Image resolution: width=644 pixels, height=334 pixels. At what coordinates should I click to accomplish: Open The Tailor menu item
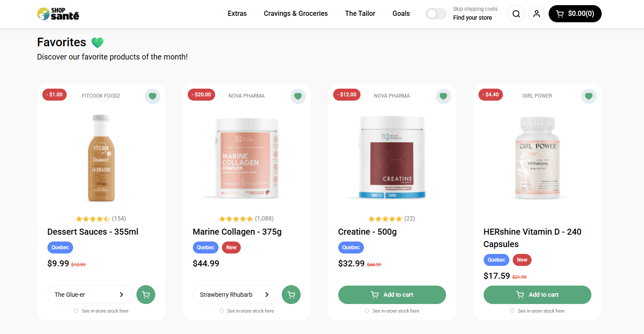pos(360,14)
